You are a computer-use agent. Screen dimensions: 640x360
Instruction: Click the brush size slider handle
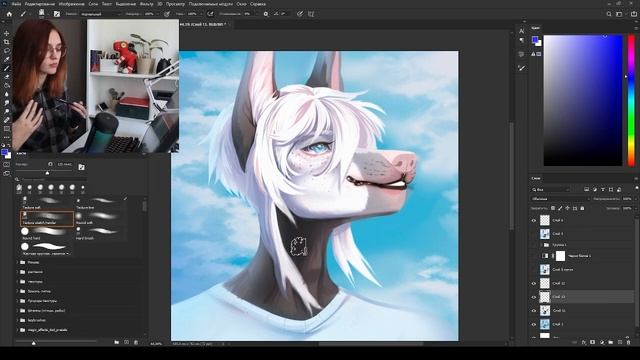[47, 173]
